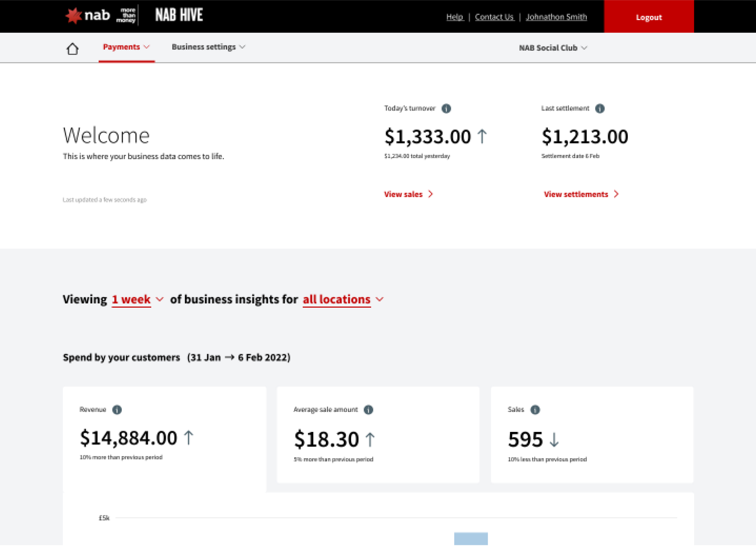The width and height of the screenshot is (756, 546).
Task: Click '10% more than previous period' text
Action: 121,457
